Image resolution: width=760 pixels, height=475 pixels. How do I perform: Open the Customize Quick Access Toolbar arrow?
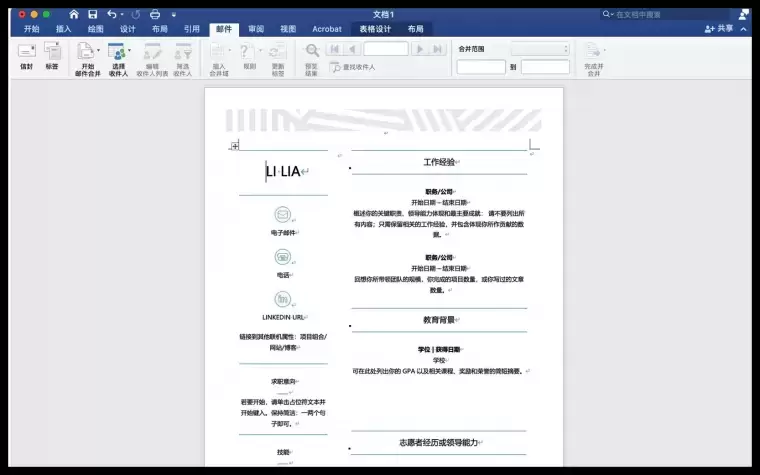(x=174, y=15)
